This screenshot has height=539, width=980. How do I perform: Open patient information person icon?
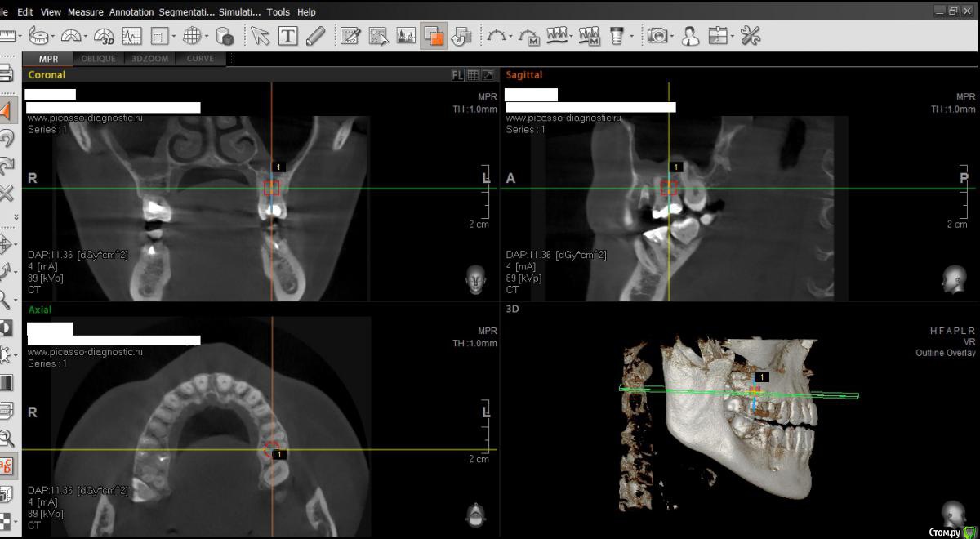[691, 36]
